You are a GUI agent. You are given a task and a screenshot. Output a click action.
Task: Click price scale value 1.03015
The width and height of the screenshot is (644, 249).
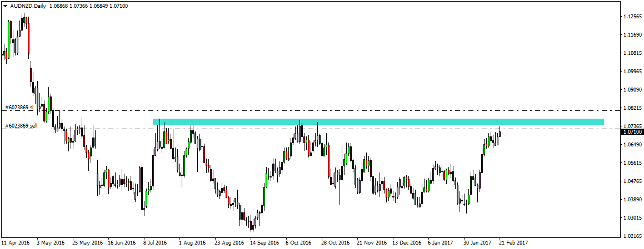[x=632, y=217]
